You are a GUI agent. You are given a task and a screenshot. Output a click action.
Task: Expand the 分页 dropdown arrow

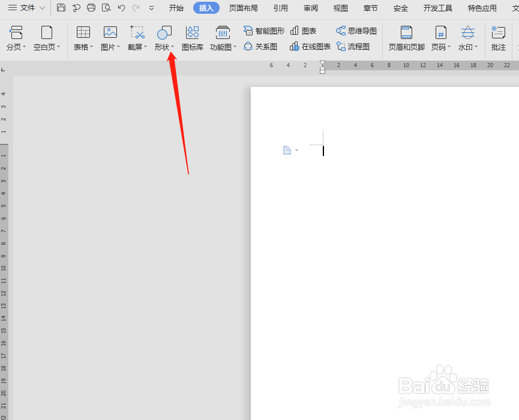pyautogui.click(x=24, y=47)
